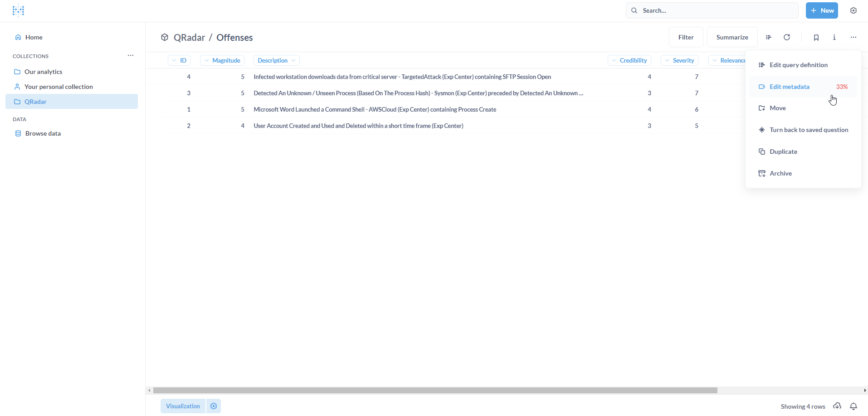
Task: Open Credibility column header dropdown
Action: click(x=629, y=60)
